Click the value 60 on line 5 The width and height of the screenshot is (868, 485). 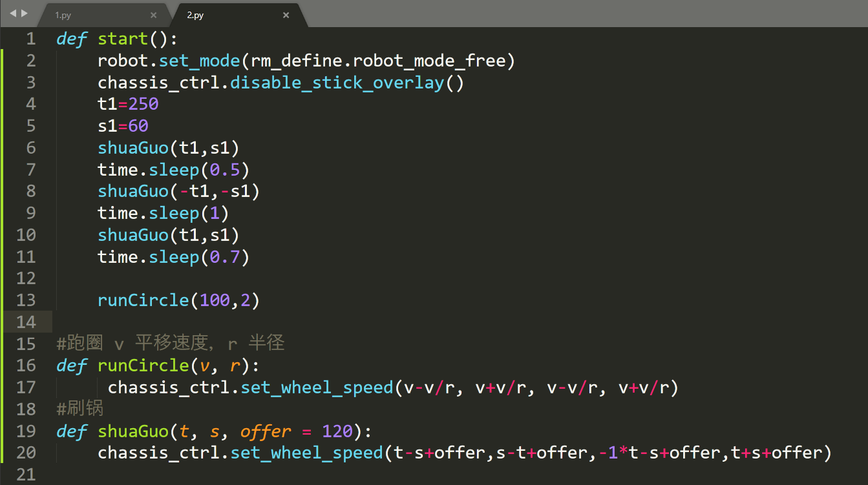point(138,126)
